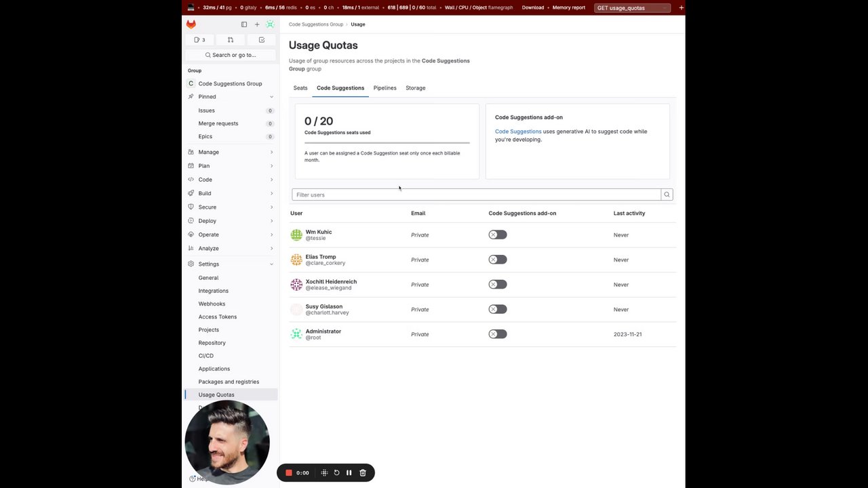Go to Code Suggestions Group breadcrumb
This screenshot has width=868, height=488.
[x=316, y=24]
